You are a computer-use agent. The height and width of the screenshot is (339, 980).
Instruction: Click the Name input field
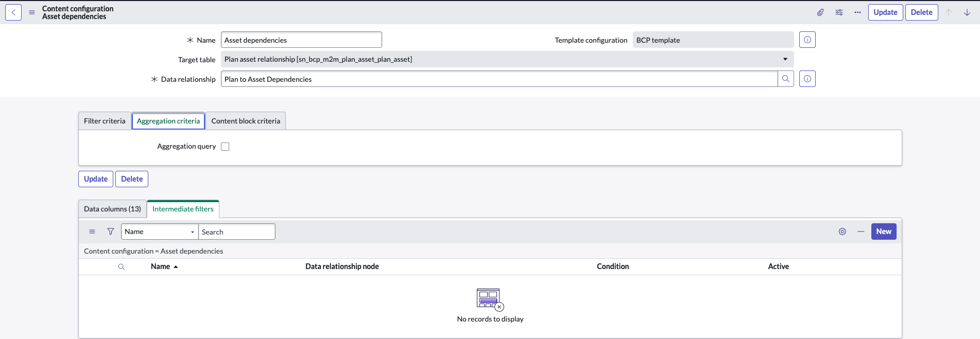[301, 40]
